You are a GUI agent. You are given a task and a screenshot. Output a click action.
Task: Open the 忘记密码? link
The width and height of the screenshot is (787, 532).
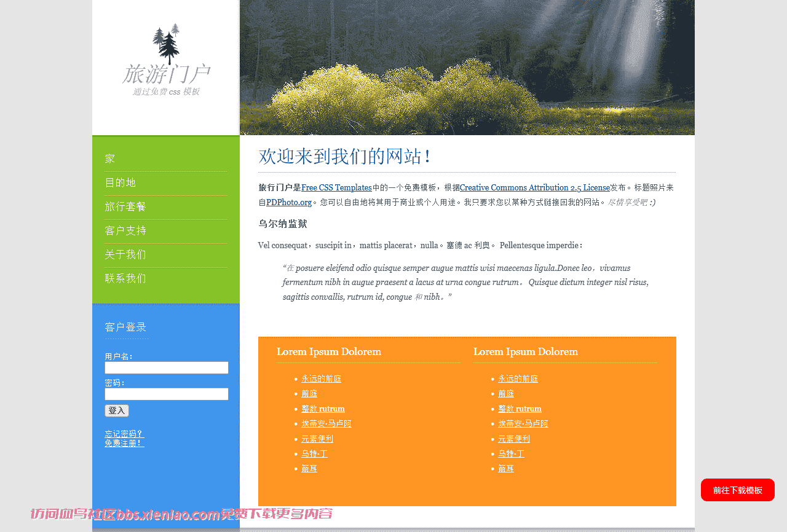(124, 434)
